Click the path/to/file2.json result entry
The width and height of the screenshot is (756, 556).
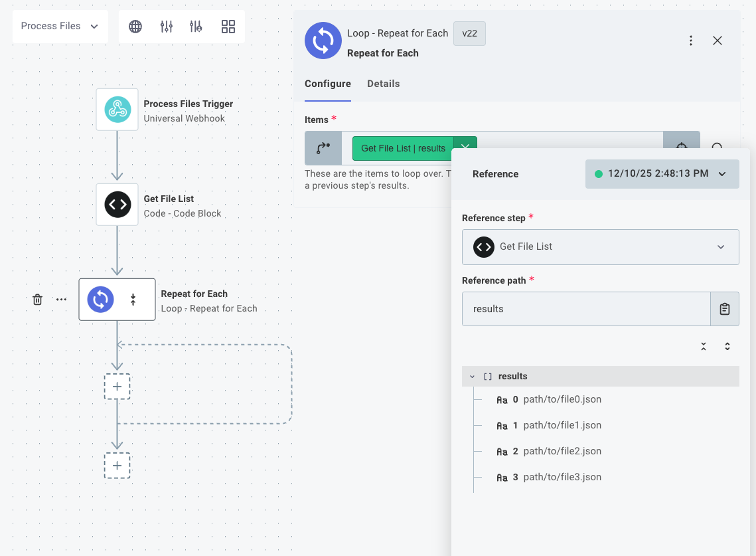(562, 450)
